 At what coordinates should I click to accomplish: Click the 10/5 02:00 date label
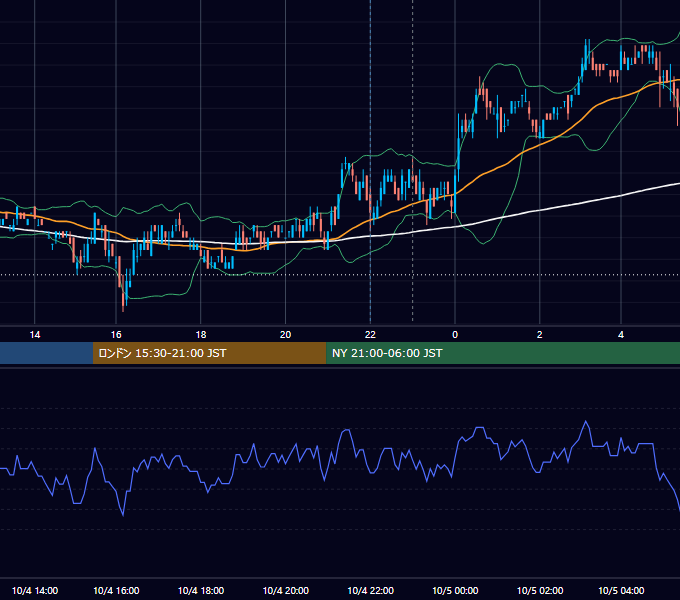[540, 590]
